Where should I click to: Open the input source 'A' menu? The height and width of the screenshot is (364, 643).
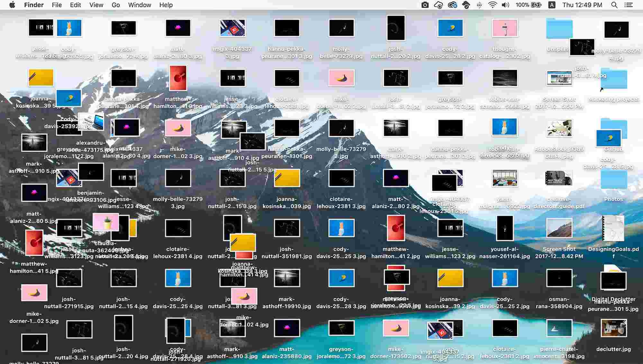552,5
